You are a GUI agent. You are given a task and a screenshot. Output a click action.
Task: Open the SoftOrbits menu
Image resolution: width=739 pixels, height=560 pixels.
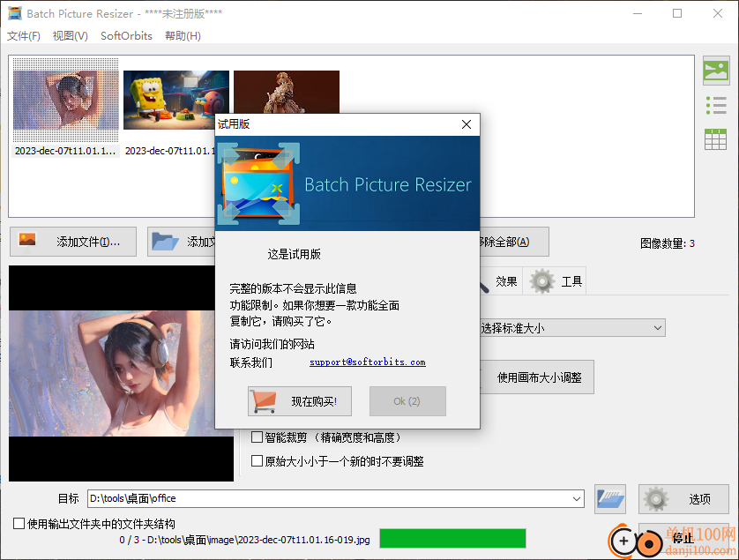click(126, 36)
